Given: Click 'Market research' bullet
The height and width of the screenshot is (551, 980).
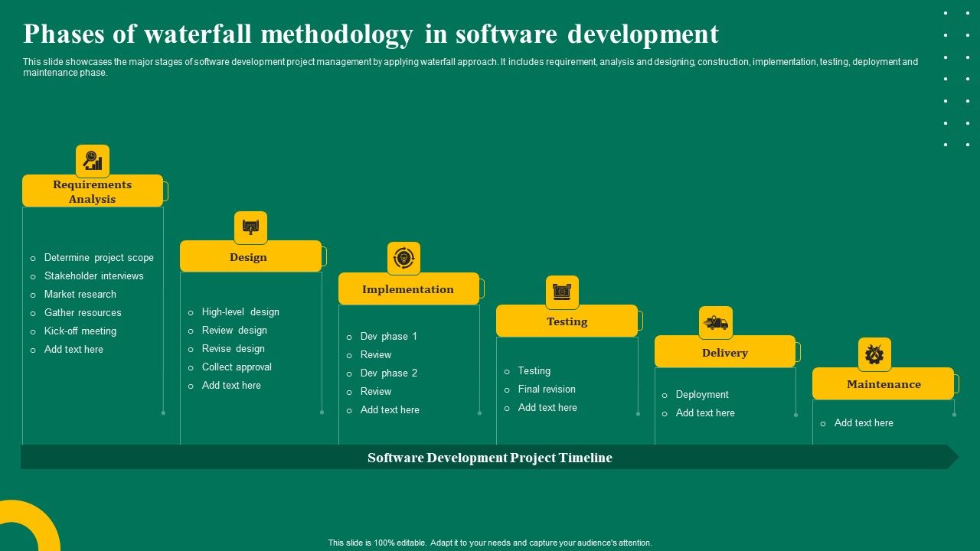Looking at the screenshot, I should pos(80,294).
